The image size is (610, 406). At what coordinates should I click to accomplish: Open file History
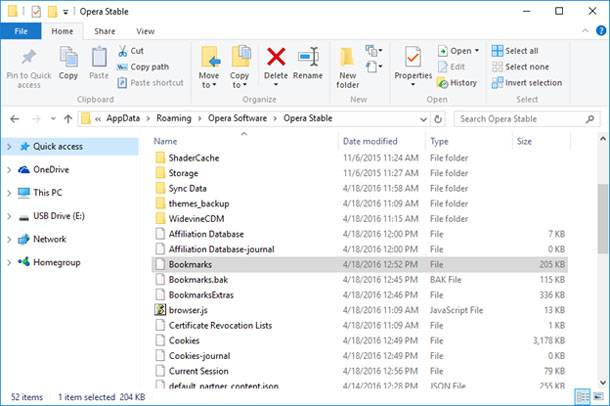point(457,83)
